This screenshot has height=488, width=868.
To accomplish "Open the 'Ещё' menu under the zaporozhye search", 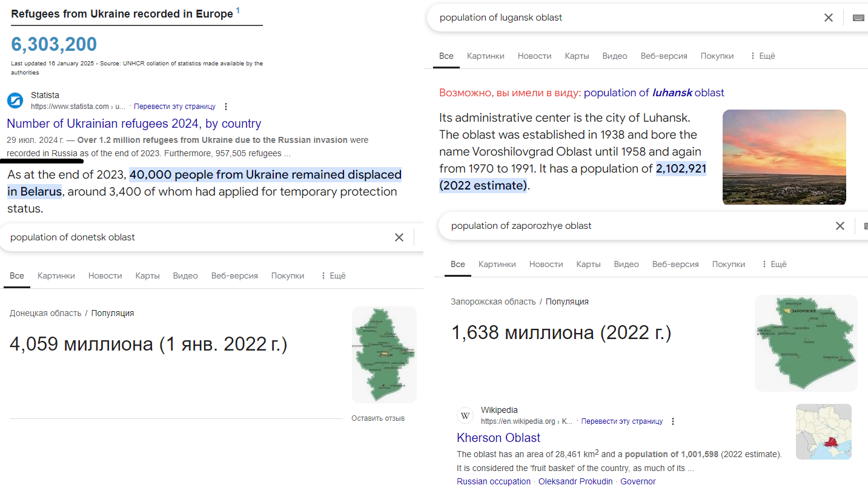I will coord(774,264).
